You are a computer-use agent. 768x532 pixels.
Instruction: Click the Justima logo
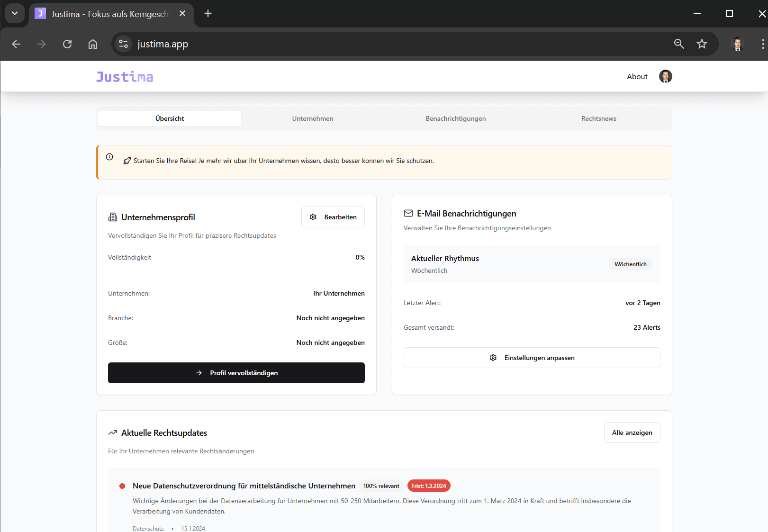125,77
